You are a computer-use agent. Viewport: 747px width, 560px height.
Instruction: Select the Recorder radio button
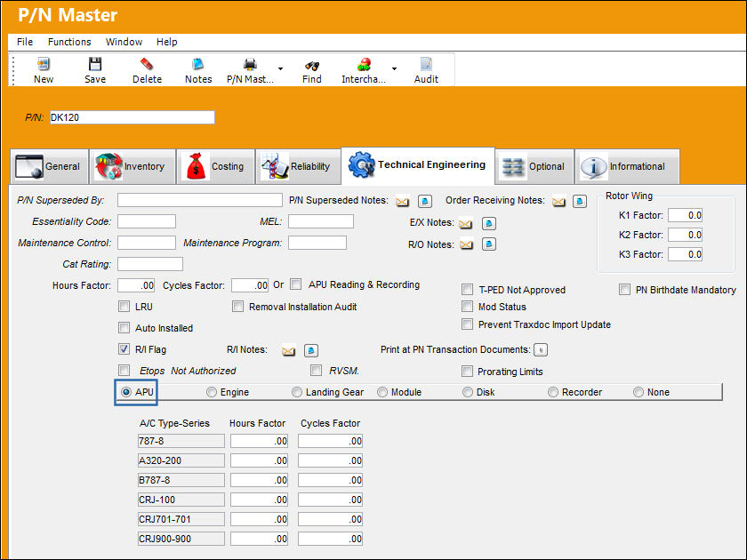point(552,392)
